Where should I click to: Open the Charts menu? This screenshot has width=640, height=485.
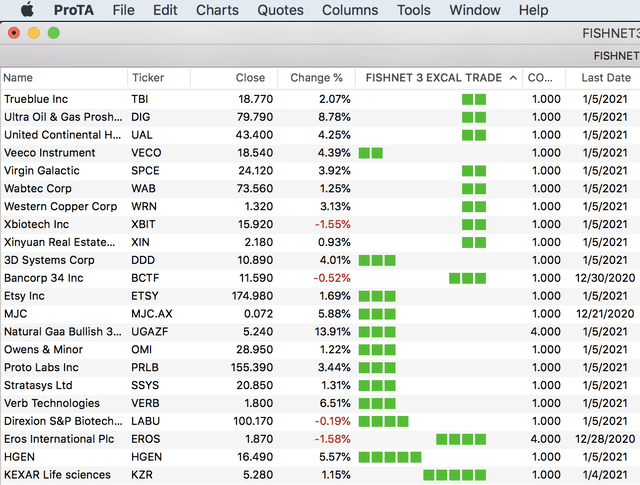(217, 10)
